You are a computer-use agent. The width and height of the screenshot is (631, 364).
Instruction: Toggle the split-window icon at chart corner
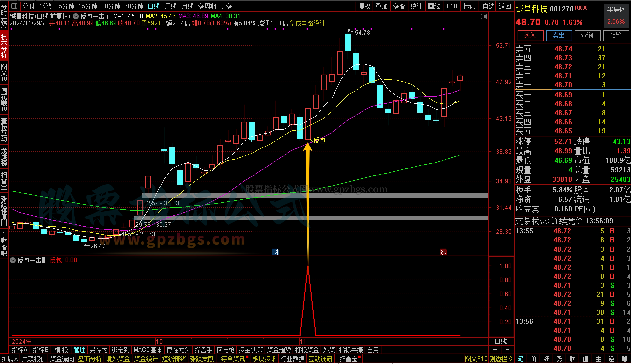tap(484, 17)
